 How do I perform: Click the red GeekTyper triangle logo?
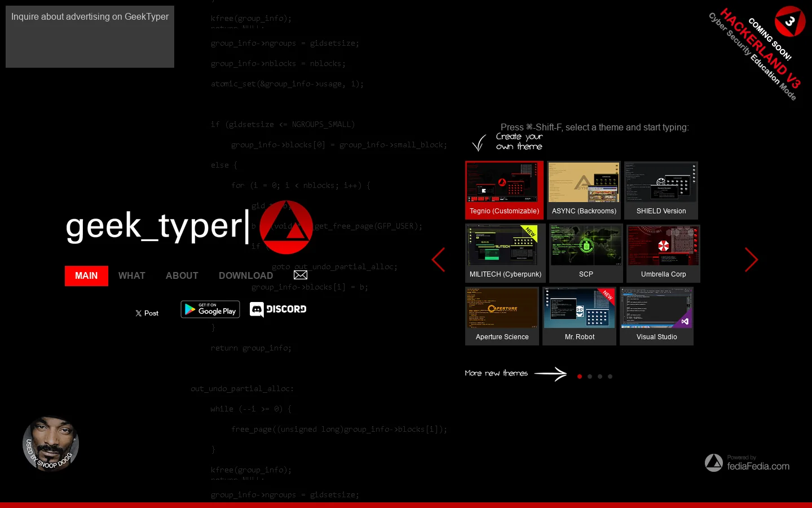pyautogui.click(x=286, y=227)
